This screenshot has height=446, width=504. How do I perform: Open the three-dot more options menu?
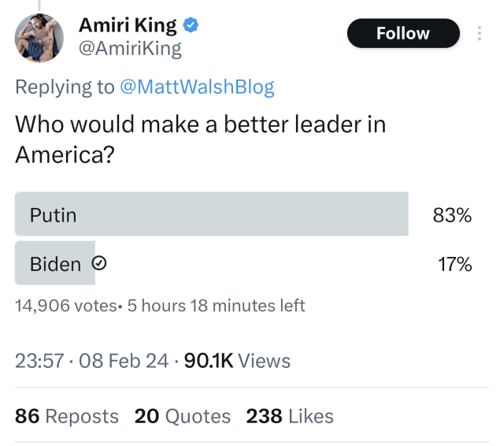click(x=480, y=33)
